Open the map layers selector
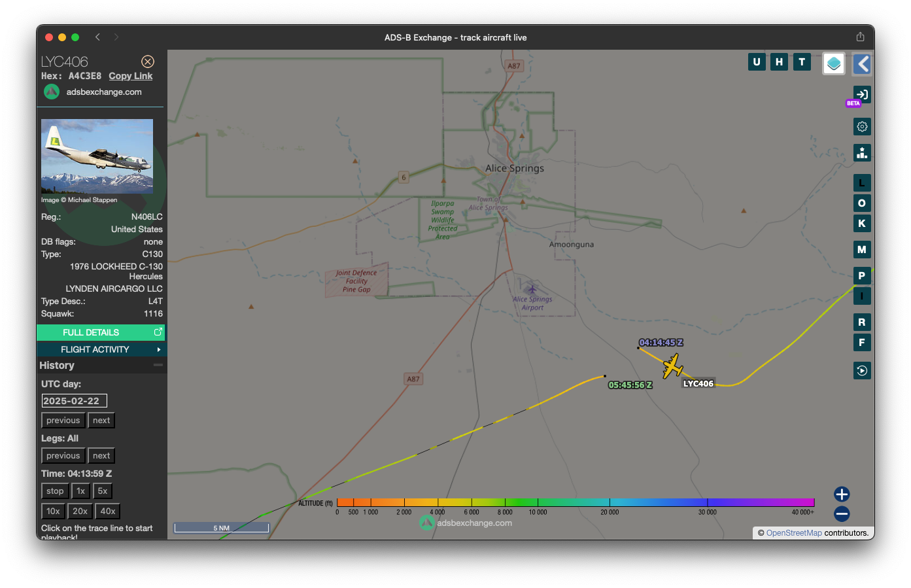 click(834, 64)
